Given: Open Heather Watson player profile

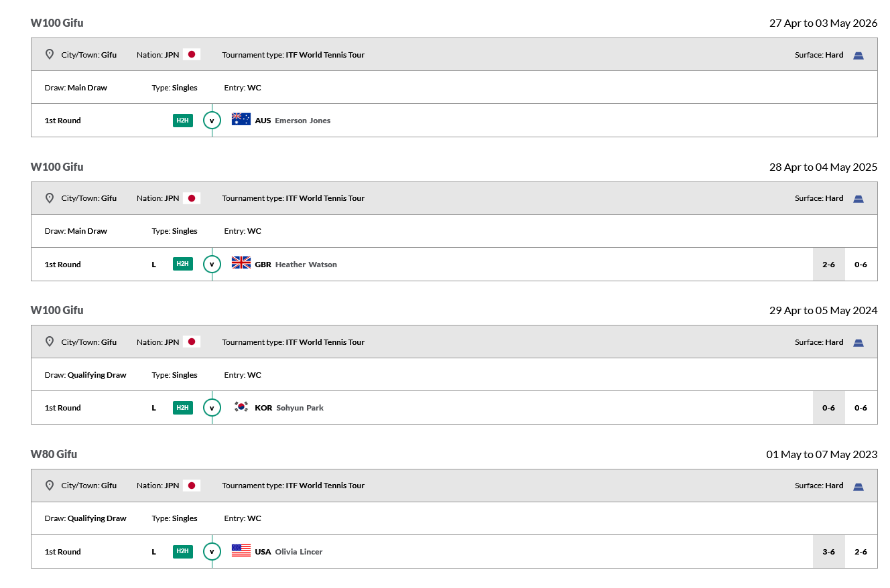Looking at the screenshot, I should point(306,265).
